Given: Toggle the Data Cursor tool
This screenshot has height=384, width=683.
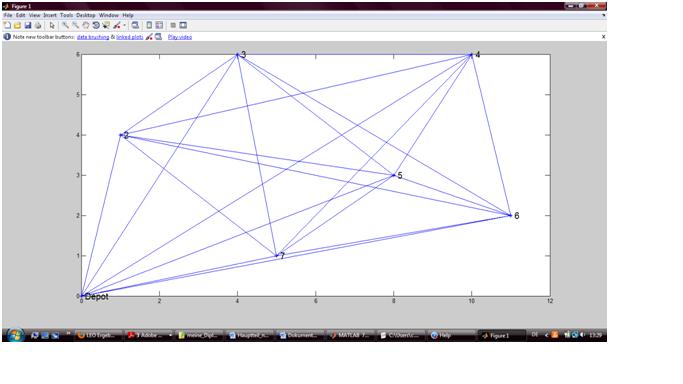Looking at the screenshot, I should (x=106, y=26).
